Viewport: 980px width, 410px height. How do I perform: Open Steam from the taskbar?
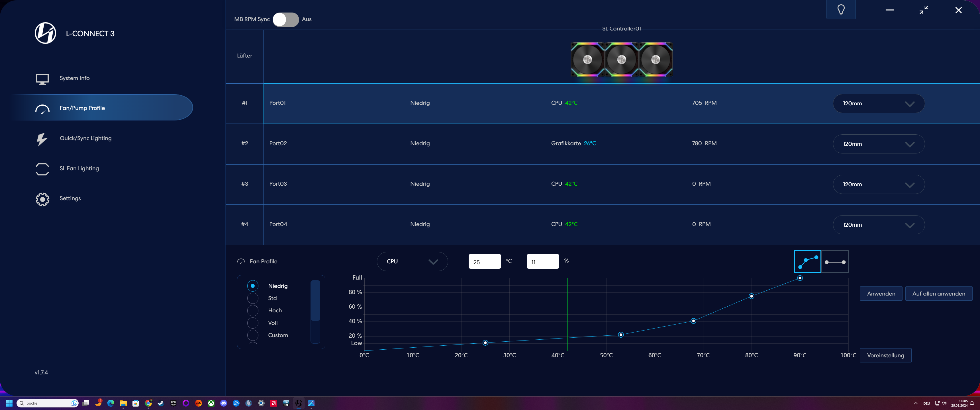(161, 403)
